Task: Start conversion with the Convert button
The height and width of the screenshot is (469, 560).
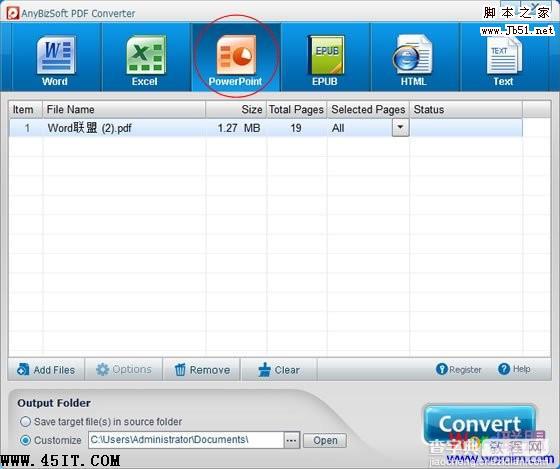Action: pyautogui.click(x=479, y=424)
